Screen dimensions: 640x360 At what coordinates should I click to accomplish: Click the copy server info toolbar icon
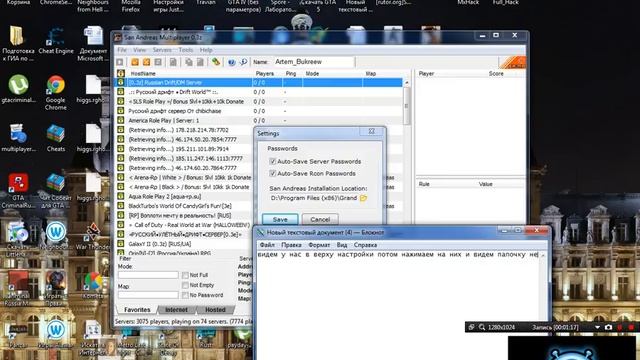pos(189,62)
